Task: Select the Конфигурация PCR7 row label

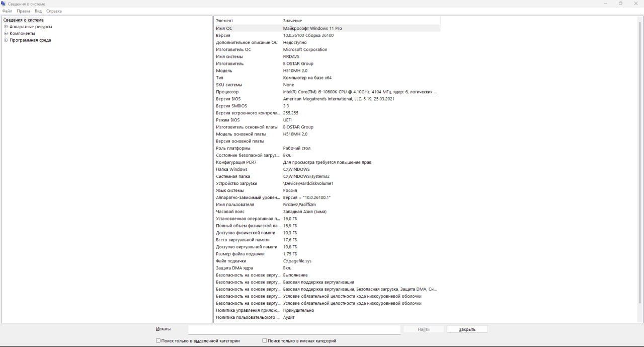Action: (236, 162)
